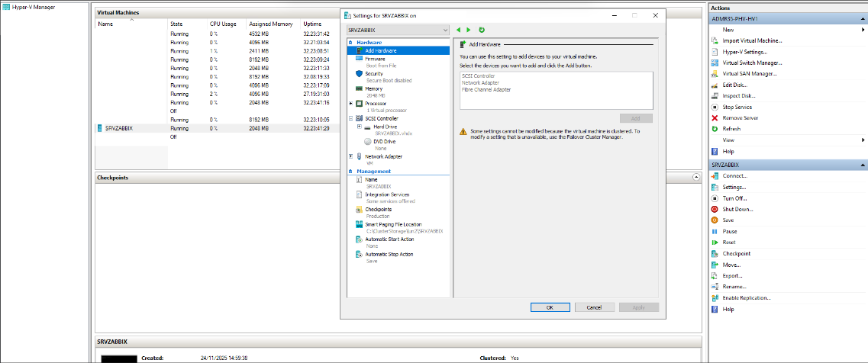Screen dimensions: 868x363
Task: Click the Automatic Stop Action icon
Action: coord(359,255)
